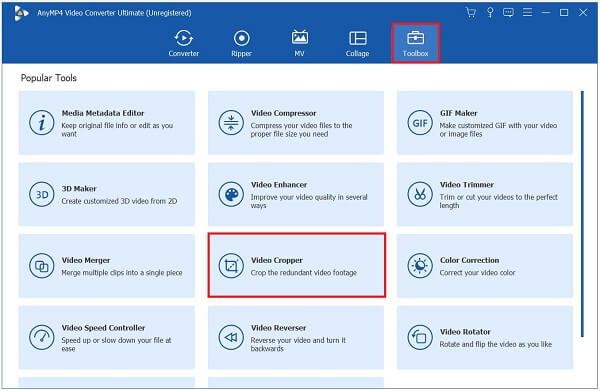Launch Video Reverser title
This screenshot has height=391, width=600.
click(279, 328)
